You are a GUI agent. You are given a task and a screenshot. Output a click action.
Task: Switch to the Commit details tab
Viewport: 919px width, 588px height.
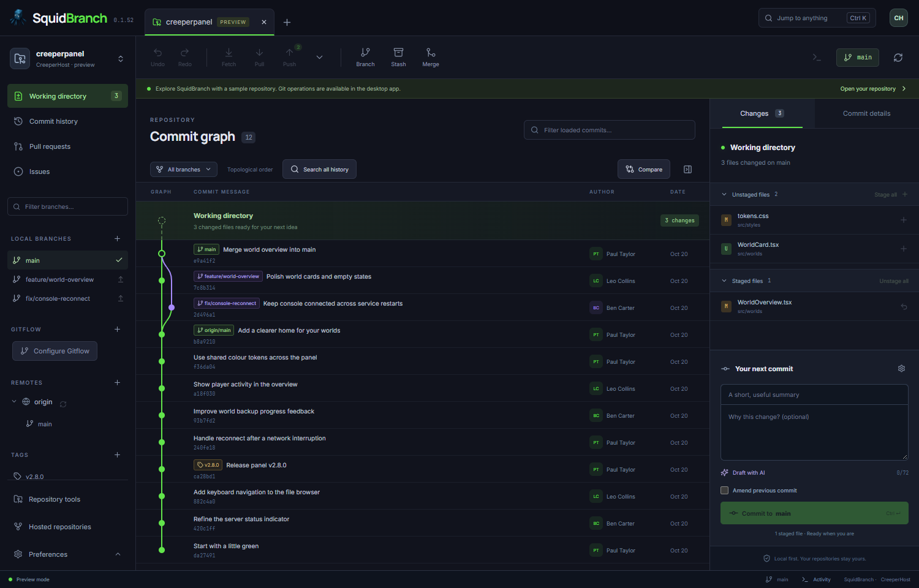click(x=866, y=113)
